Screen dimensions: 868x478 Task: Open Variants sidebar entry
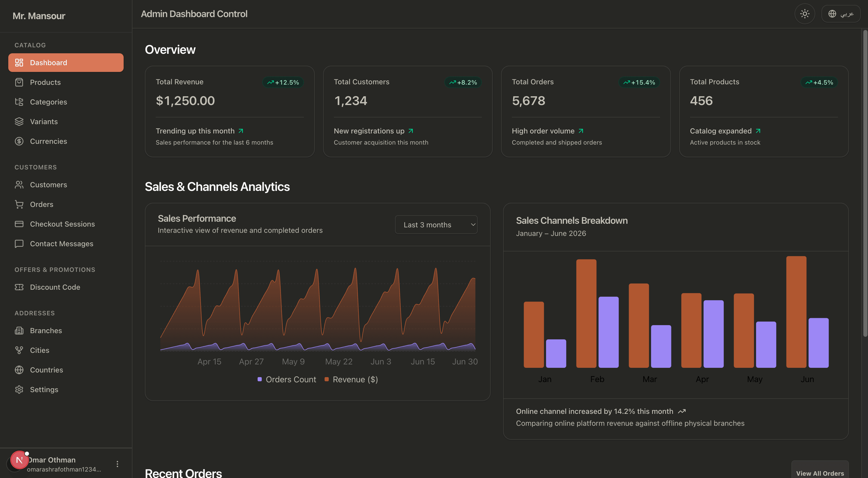pos(66,122)
